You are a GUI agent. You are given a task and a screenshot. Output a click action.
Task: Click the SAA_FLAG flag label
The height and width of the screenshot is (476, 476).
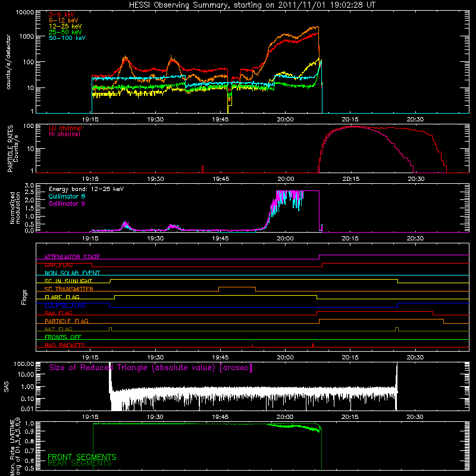tap(58, 313)
